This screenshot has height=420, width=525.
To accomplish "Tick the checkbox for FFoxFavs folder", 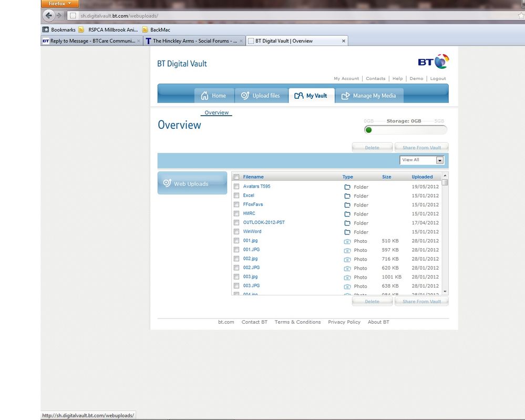I will [236, 204].
